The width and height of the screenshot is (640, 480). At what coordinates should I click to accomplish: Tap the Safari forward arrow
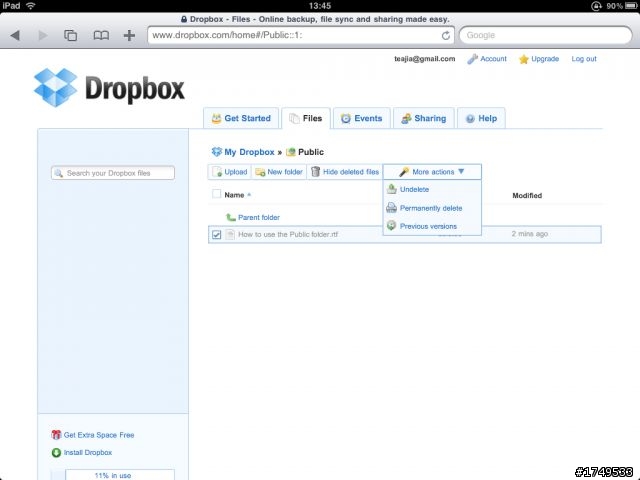point(42,36)
